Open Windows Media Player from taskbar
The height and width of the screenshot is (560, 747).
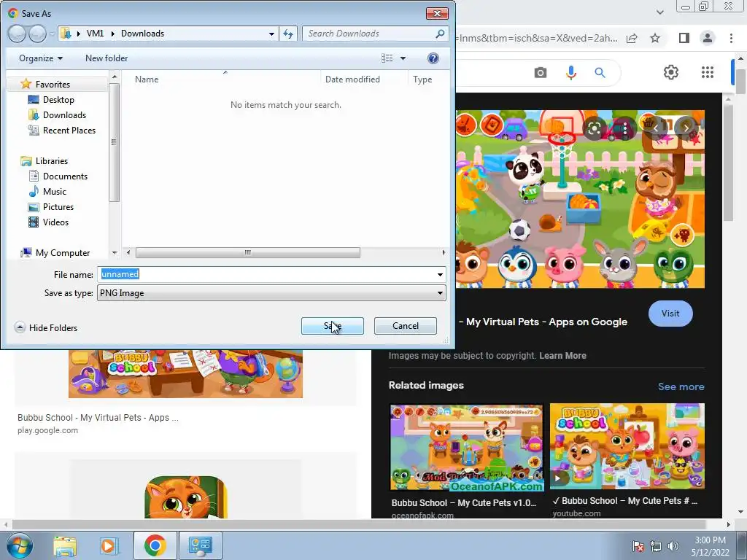(109, 545)
